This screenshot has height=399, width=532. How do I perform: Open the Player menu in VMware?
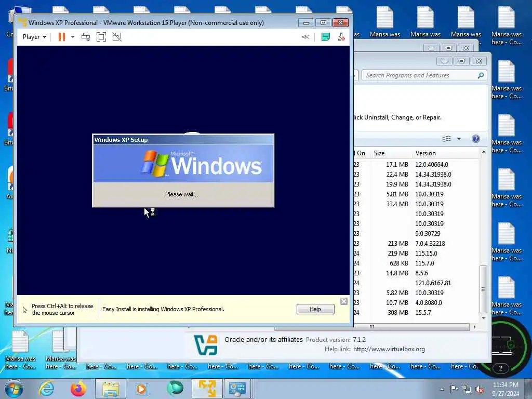[x=34, y=37]
